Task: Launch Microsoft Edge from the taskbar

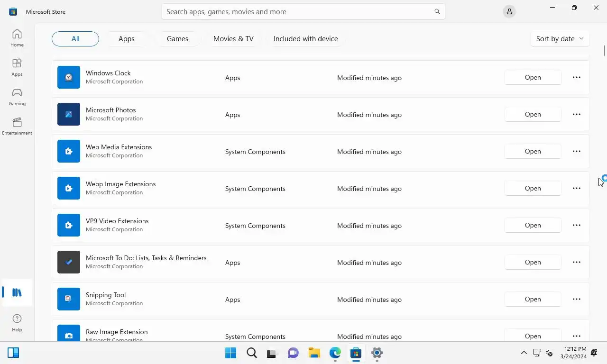Action: pyautogui.click(x=335, y=353)
